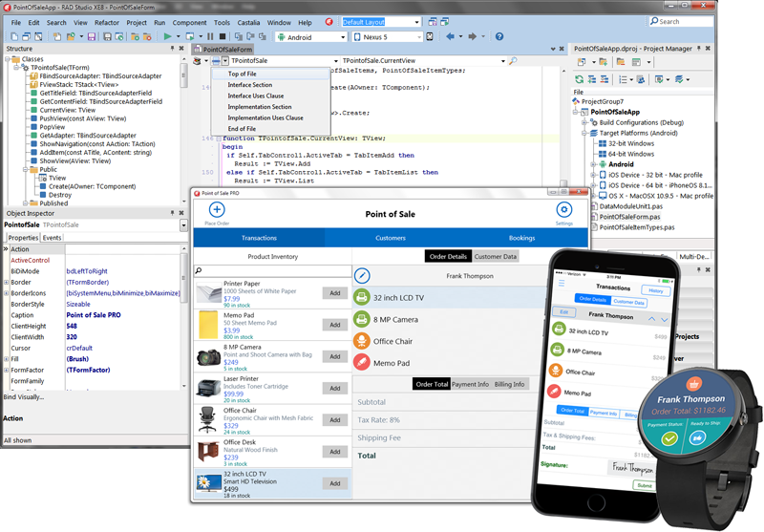Click the Save All double floppy icon
Viewport: 764px width, 532px height.
point(107,36)
